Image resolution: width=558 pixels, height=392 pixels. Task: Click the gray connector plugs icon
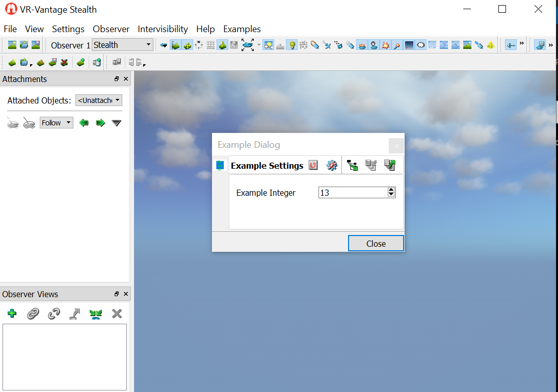(x=135, y=63)
